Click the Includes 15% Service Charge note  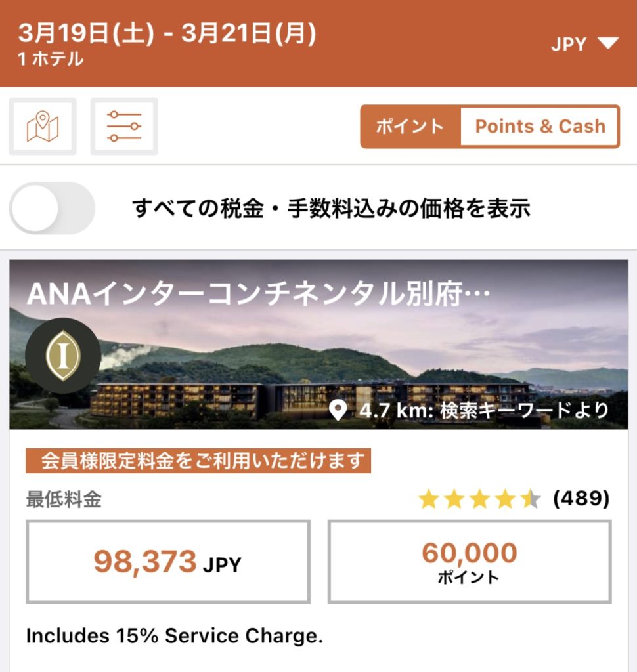175,636
